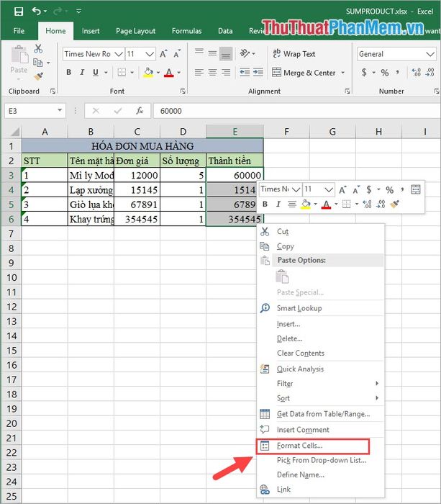Image resolution: width=441 pixels, height=504 pixels.
Task: Apply percent style from the mini toolbar
Action: tap(390, 189)
